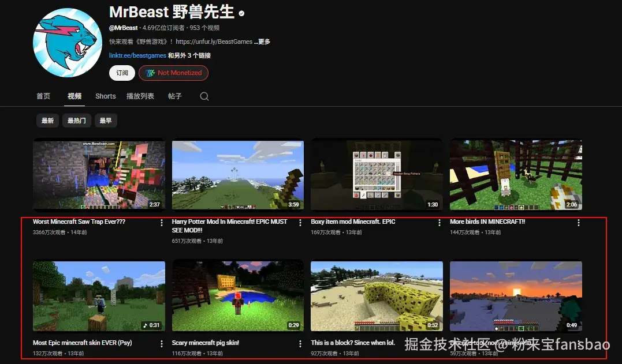Screen dimensions: 622x364
Task: Open title Most Epic minecraft skin EVER (Psy)
Action: pyautogui.click(x=83, y=343)
